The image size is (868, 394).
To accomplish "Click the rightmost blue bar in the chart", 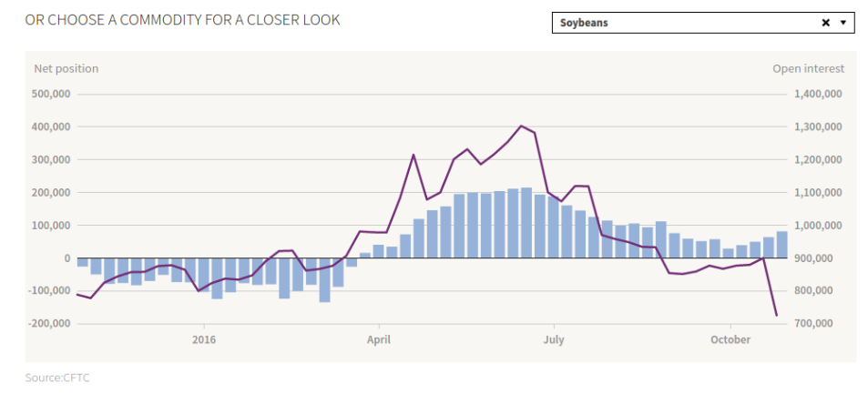I will click(781, 245).
